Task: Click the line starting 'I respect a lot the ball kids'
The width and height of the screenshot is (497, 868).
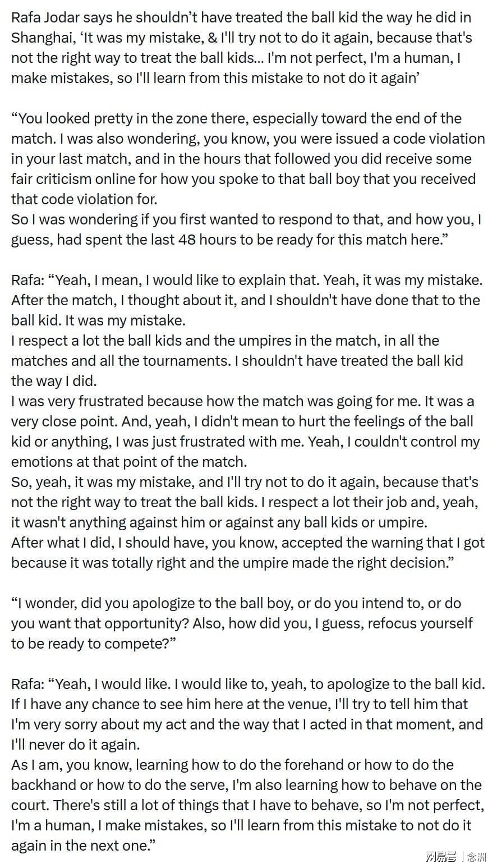Action: [x=225, y=341]
